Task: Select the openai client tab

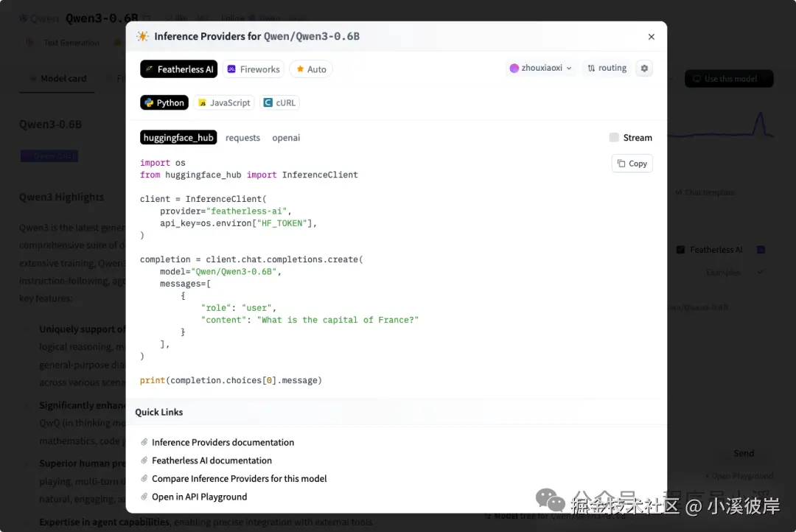Action: tap(286, 138)
